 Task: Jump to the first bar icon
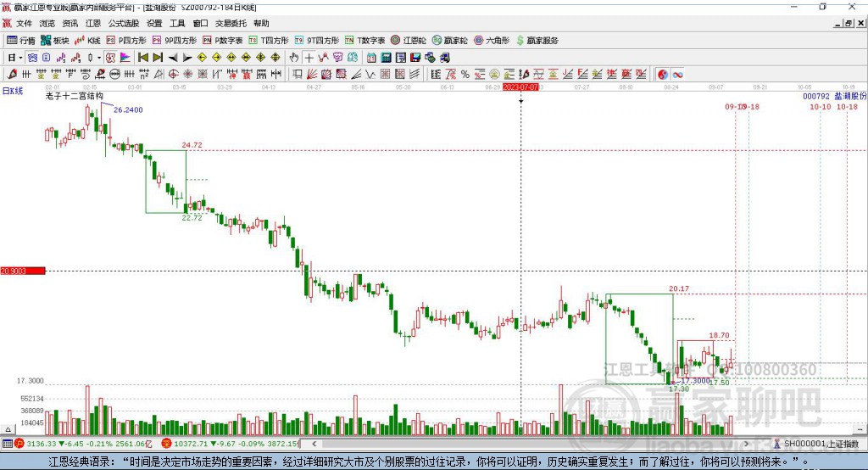click(142, 58)
